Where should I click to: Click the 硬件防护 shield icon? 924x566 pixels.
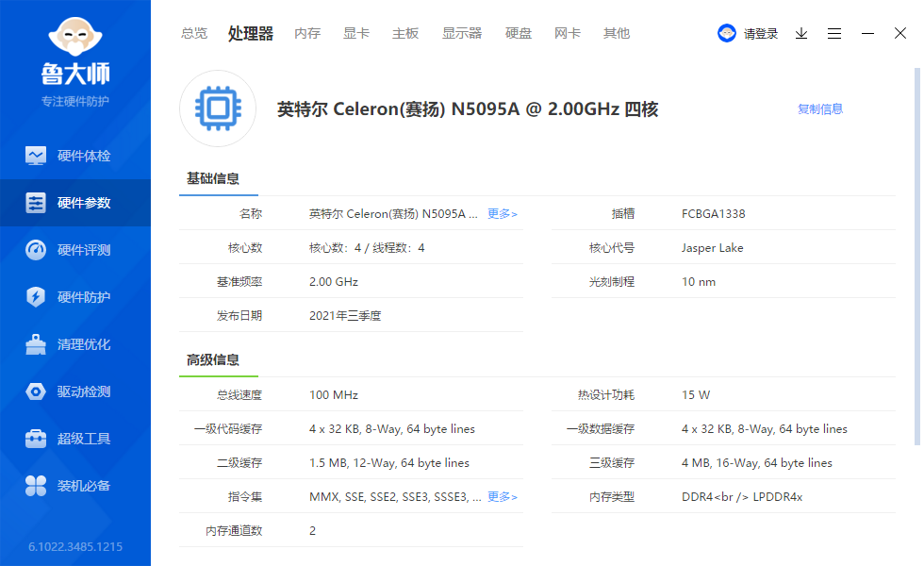pyautogui.click(x=36, y=297)
